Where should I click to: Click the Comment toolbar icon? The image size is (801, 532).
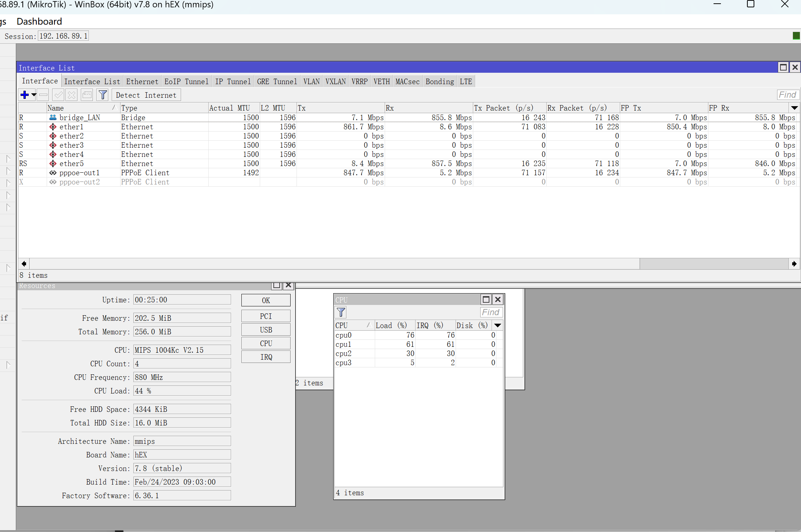pos(87,95)
